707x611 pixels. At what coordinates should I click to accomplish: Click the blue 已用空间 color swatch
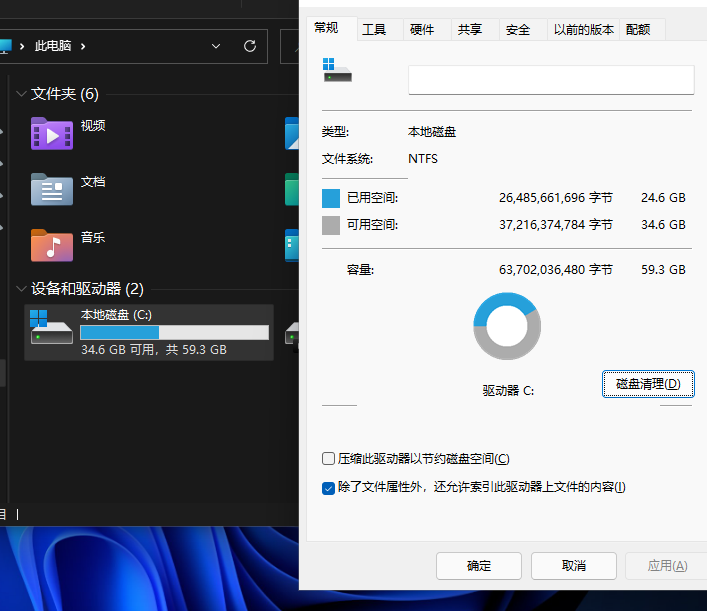pyautogui.click(x=331, y=198)
